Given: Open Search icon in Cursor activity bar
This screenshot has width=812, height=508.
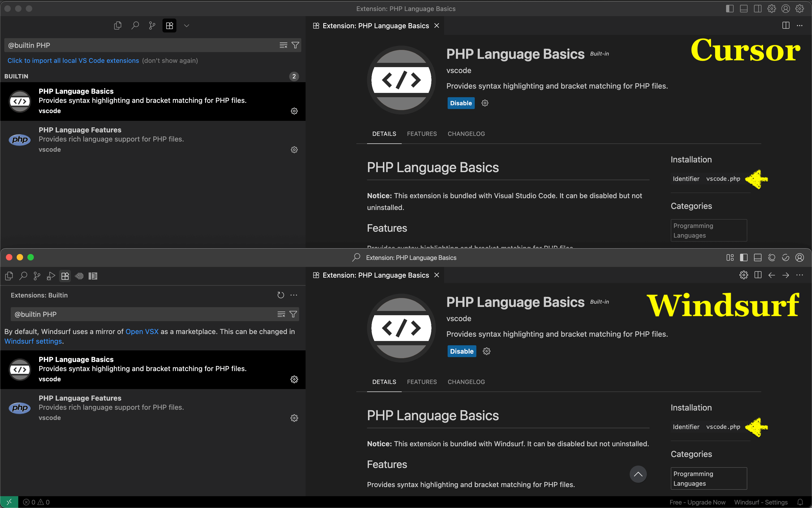Looking at the screenshot, I should (135, 26).
